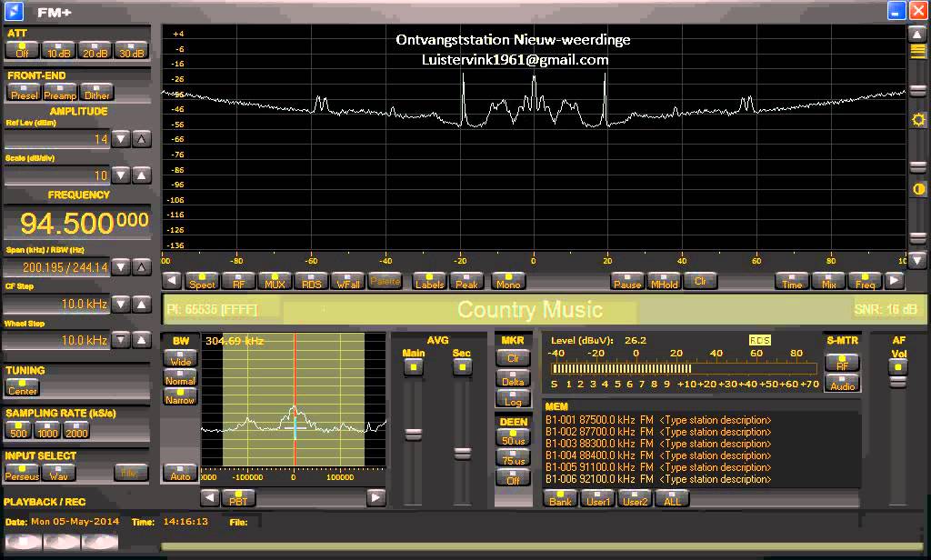Adjust the Main averaging slider
Screen dimensions: 931x560
[x=414, y=435]
